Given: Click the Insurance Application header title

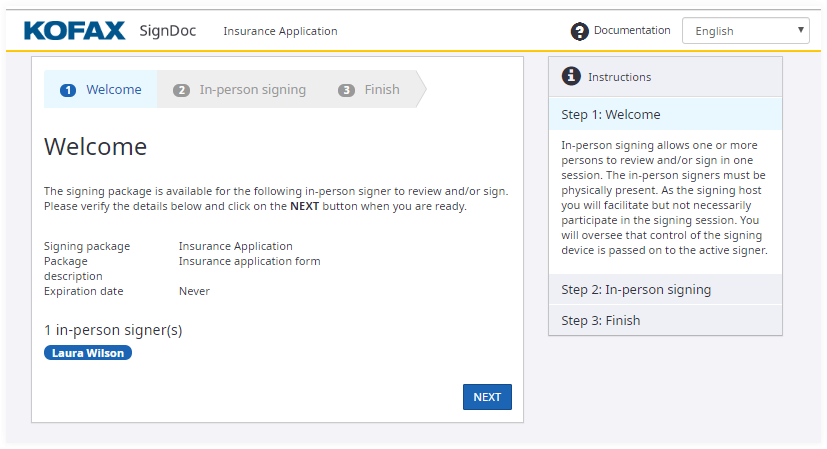Looking at the screenshot, I should point(280,31).
